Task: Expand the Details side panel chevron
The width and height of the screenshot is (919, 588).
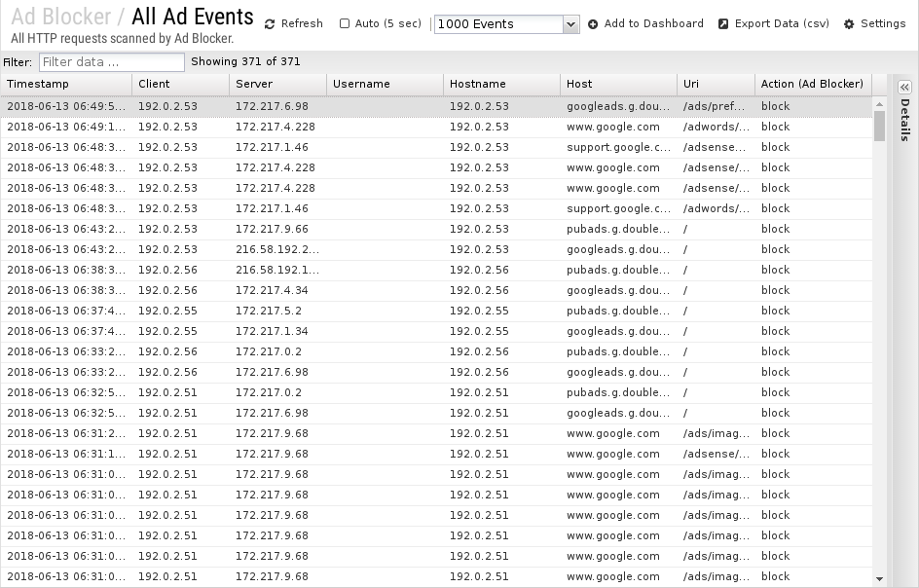Action: click(904, 87)
